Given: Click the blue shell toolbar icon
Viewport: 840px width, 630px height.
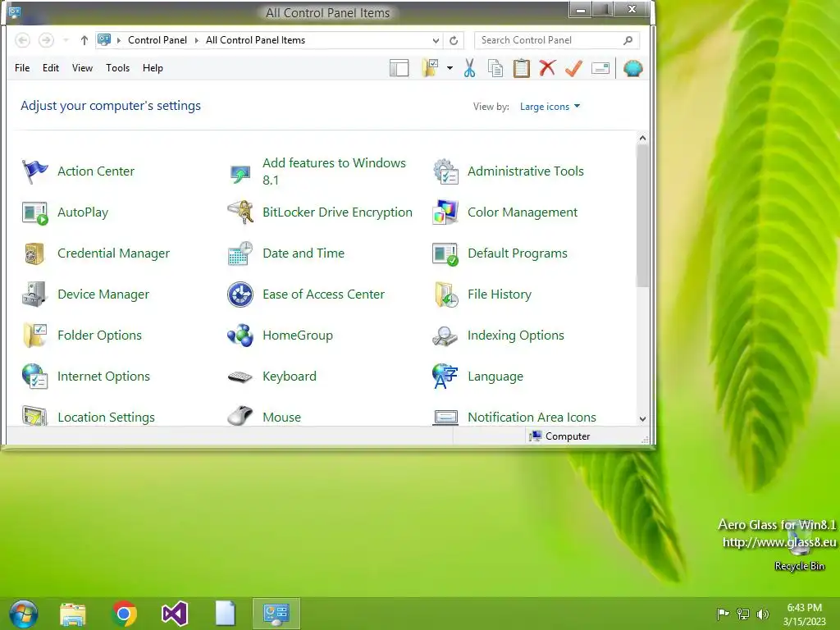Looking at the screenshot, I should coord(632,69).
